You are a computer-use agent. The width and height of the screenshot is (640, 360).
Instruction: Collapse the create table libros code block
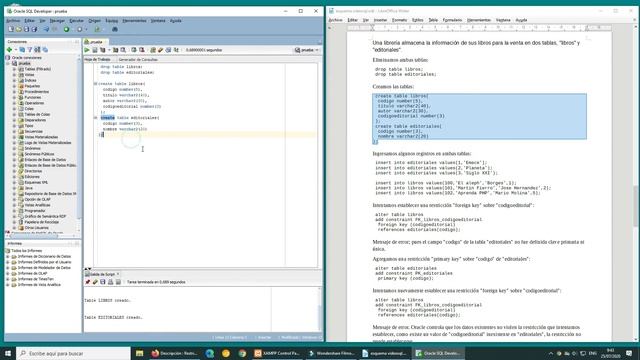click(96, 84)
